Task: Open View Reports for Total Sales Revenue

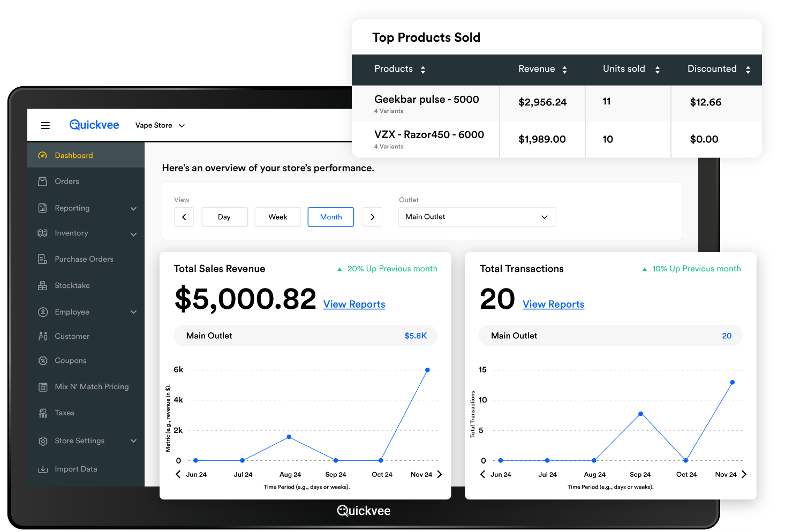Action: point(354,304)
